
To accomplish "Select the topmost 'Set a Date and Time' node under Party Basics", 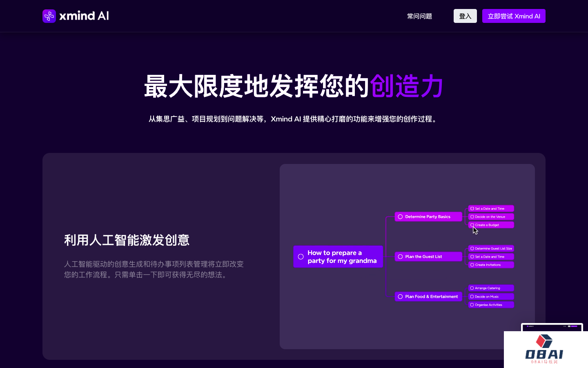I will click(491, 209).
